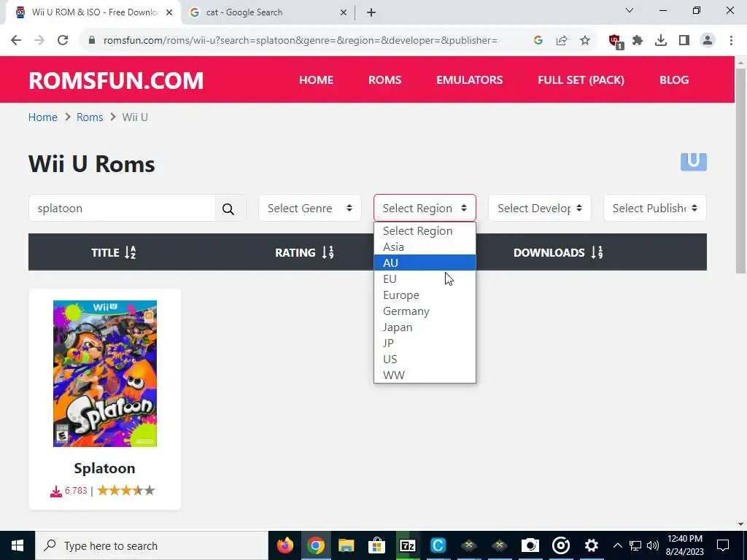Open the notification center icon
The width and height of the screenshot is (747, 560).
pos(723,545)
